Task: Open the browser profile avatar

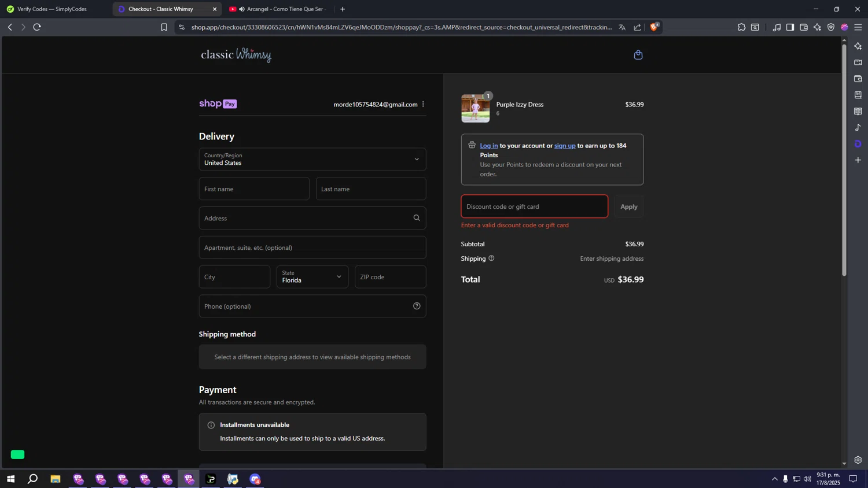Action: point(844,27)
